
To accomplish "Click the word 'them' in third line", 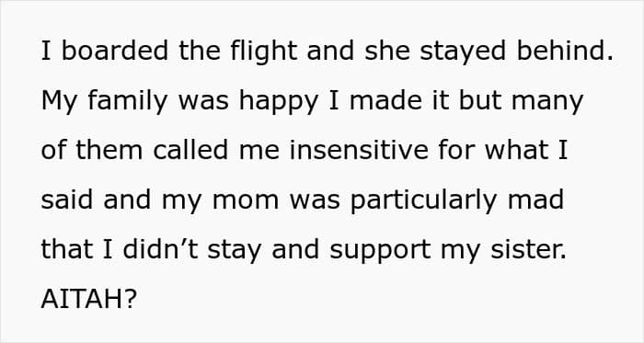I will tap(109, 150).
